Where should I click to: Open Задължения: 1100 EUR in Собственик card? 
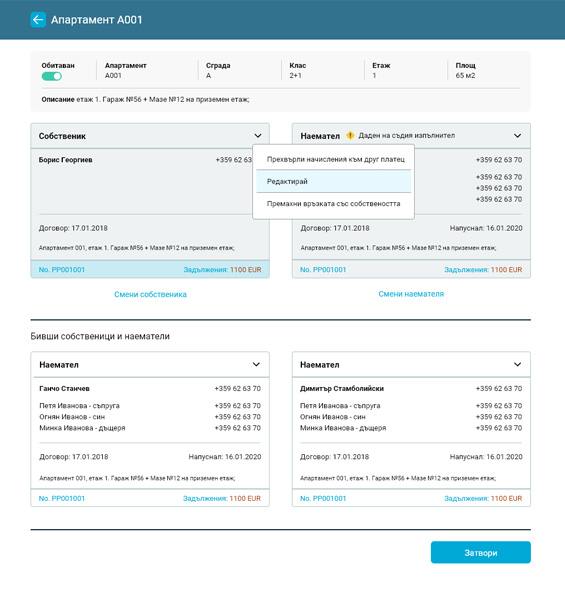coord(222,269)
